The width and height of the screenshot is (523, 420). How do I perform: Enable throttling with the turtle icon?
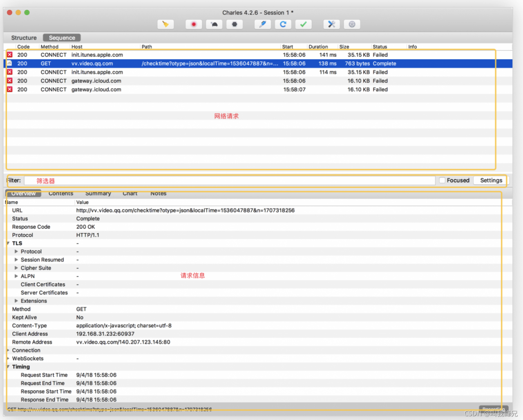tap(214, 24)
